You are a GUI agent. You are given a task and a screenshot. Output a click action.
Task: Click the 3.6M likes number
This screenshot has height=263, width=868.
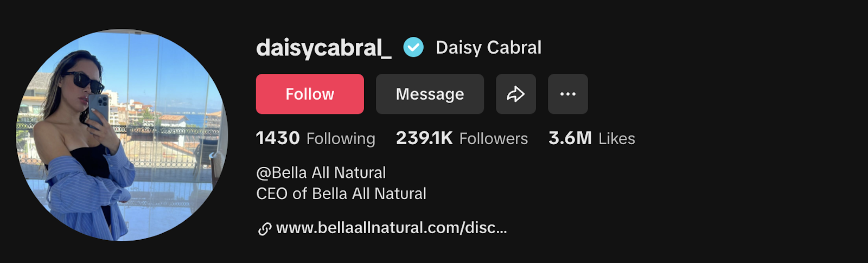[x=570, y=138]
